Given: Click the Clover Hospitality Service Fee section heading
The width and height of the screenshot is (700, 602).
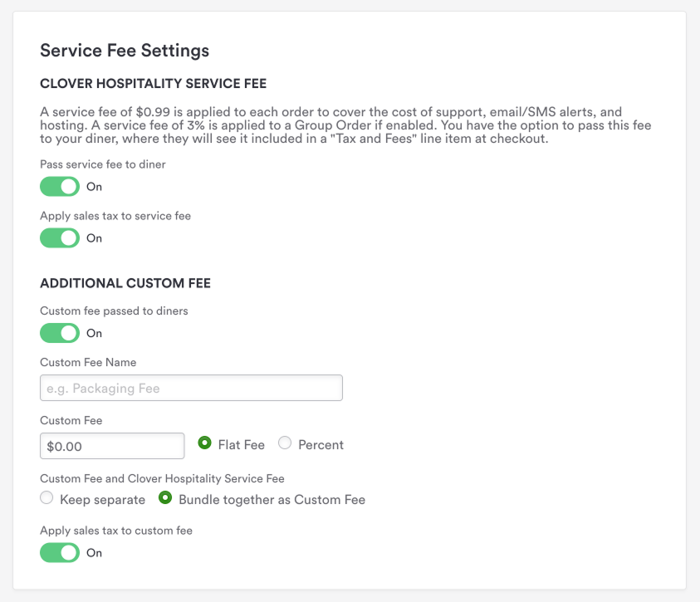Looking at the screenshot, I should tap(153, 84).
